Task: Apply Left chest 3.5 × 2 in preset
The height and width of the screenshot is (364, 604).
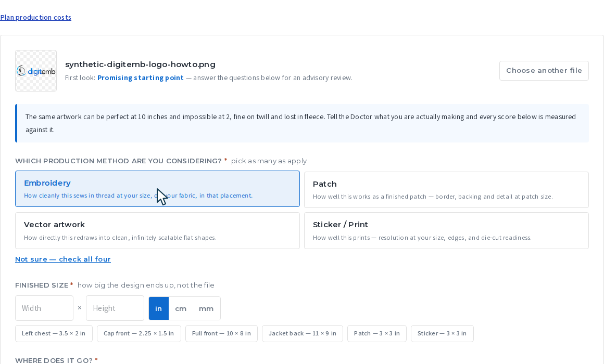Action: click(54, 334)
